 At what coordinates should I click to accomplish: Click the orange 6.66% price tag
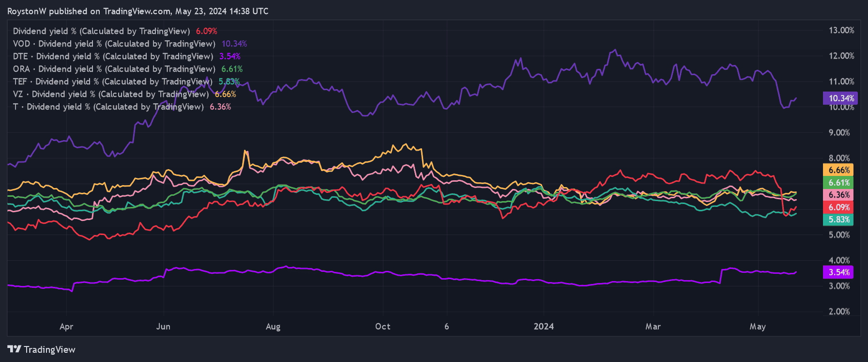pyautogui.click(x=838, y=170)
